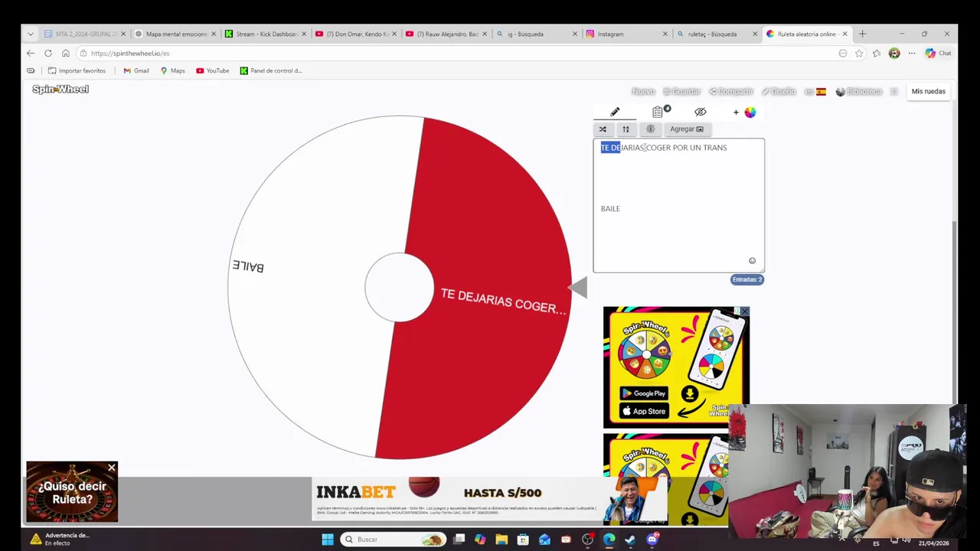The image size is (980, 551).
Task: Switch to the Instagram tab
Action: 626,34
